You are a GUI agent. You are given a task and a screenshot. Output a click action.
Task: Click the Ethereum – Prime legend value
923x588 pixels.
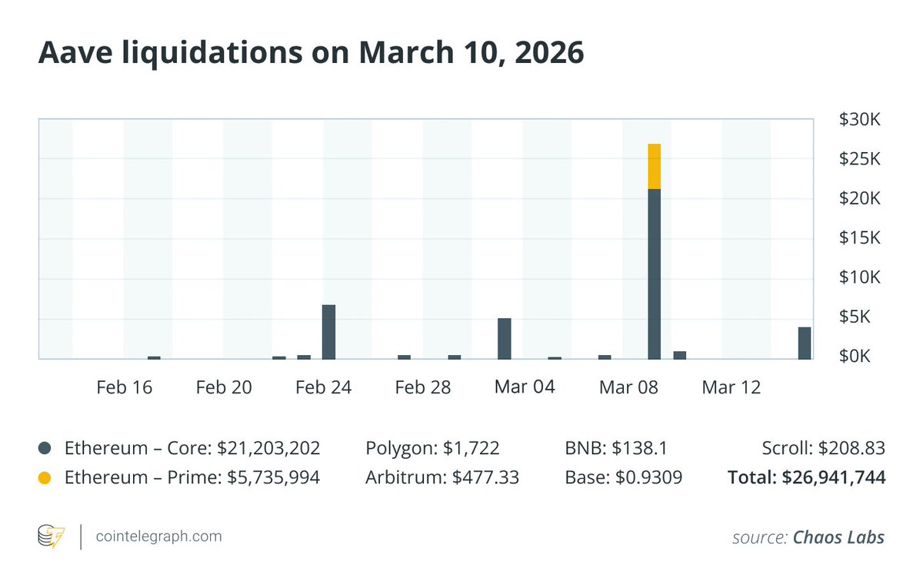point(273,478)
